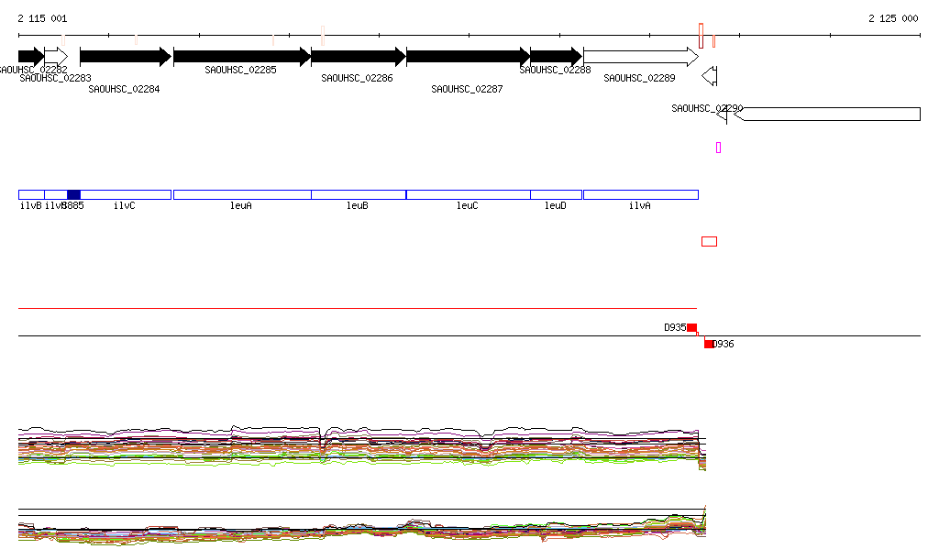Select the leuA blue outlined box
Viewport: 939px width, 560px height.
pos(242,195)
